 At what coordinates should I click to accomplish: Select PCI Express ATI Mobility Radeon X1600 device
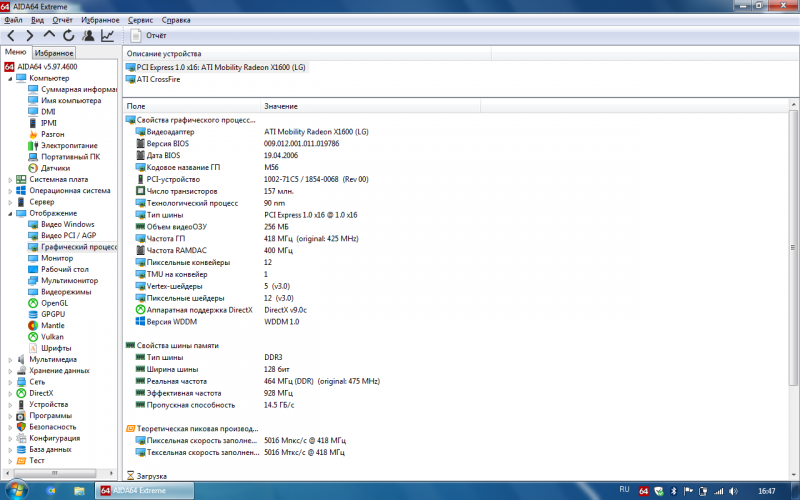(x=215, y=67)
